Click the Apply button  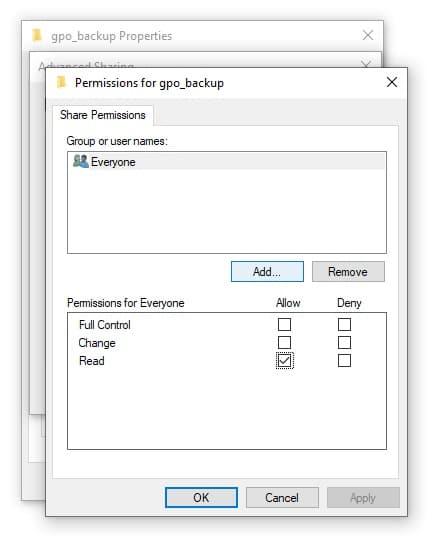363,498
